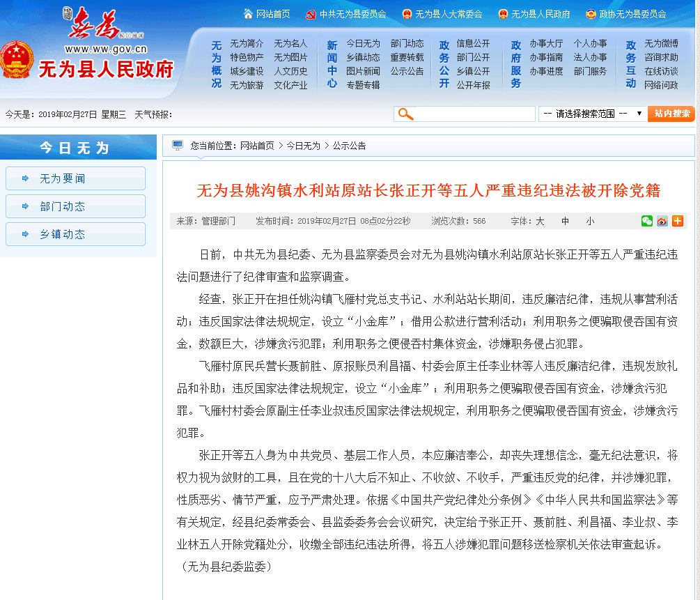Open the 请选择搜索范围 dropdown
The width and height of the screenshot is (700, 600).
tap(592, 114)
